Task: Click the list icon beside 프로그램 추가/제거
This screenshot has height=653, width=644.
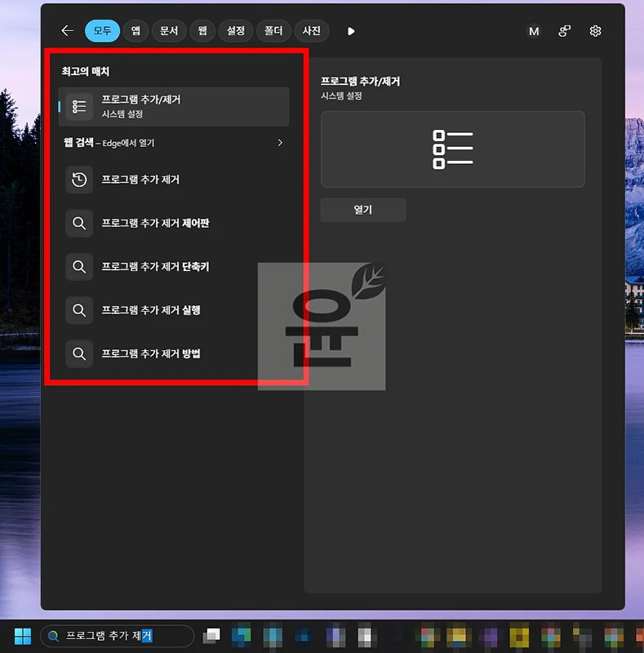Action: pos(79,107)
